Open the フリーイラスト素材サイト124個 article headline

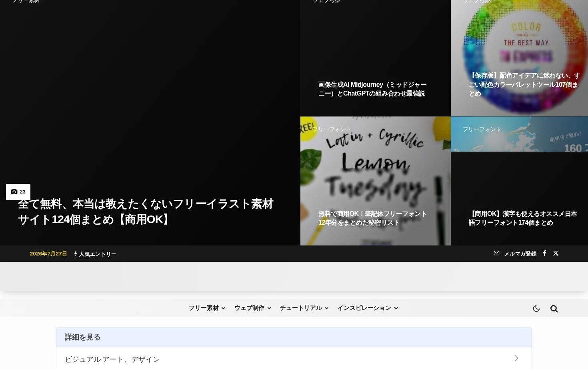[x=146, y=211]
